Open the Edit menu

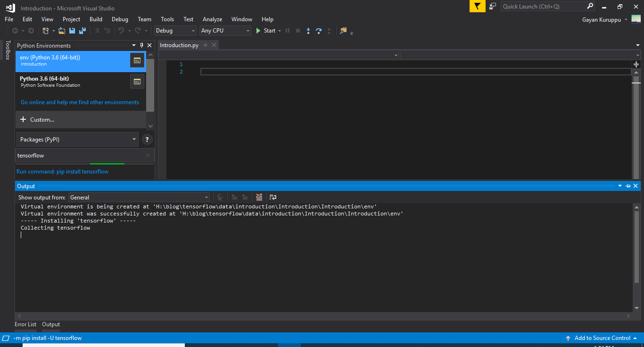[27, 19]
